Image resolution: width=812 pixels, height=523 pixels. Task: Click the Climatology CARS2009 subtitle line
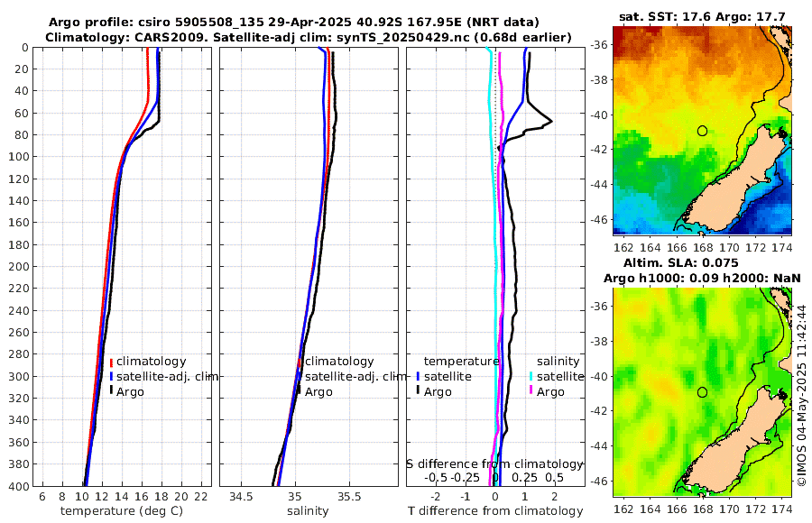pos(307,37)
